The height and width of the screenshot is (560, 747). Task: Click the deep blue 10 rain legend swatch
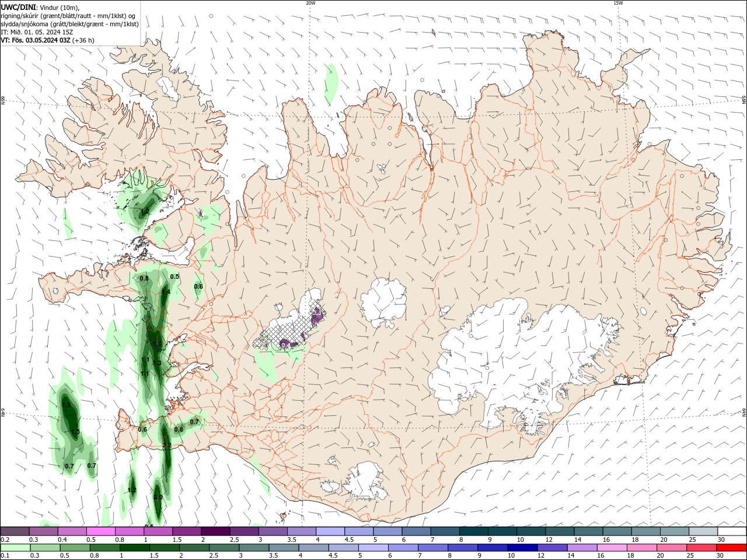click(523, 548)
